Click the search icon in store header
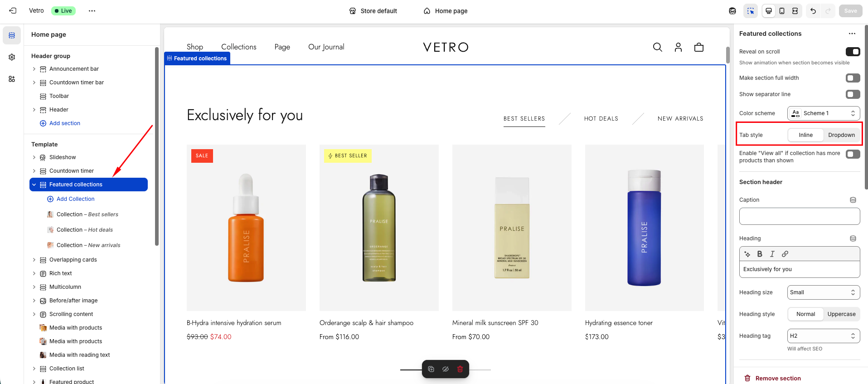868x384 pixels. coord(657,47)
